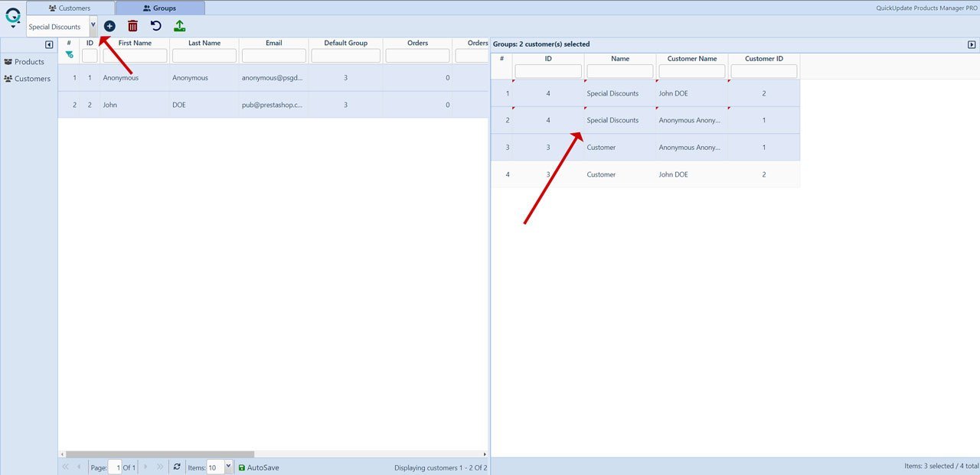Screen dimensions: 980x475
Task: Open the QuickUpdate logo menu
Action: click(x=13, y=18)
